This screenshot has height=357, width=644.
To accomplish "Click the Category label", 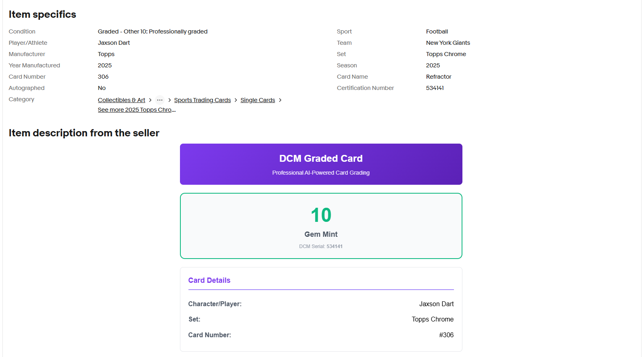I will pos(21,99).
